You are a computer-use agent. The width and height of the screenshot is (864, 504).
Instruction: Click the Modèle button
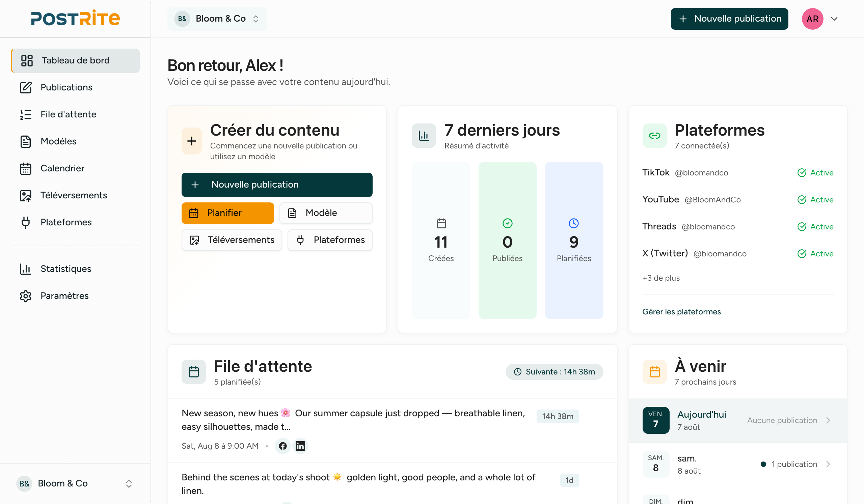tap(326, 213)
